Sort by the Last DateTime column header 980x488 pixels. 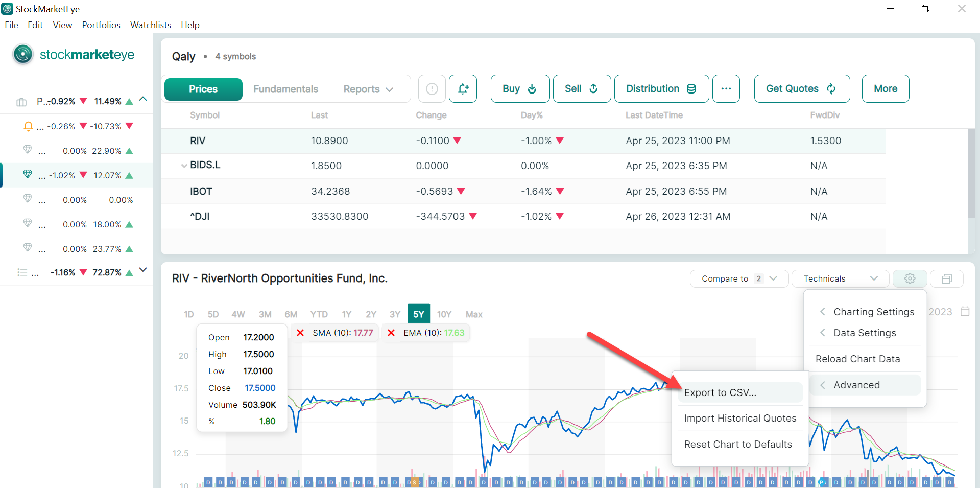tap(654, 115)
